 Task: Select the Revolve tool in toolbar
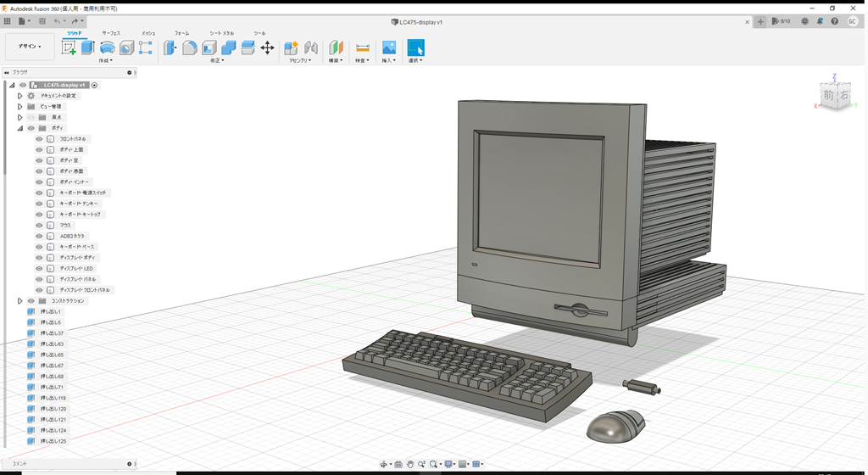pyautogui.click(x=108, y=47)
